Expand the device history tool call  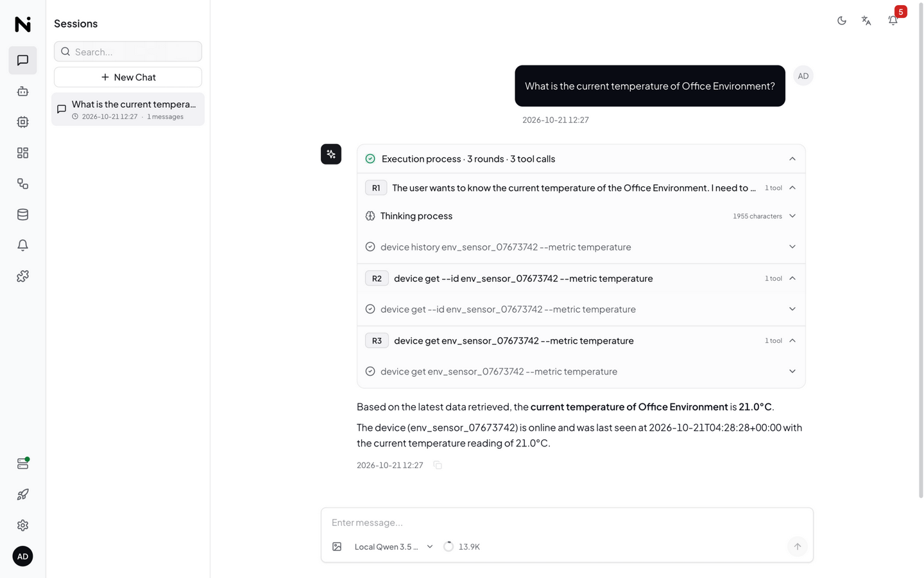[581, 247]
